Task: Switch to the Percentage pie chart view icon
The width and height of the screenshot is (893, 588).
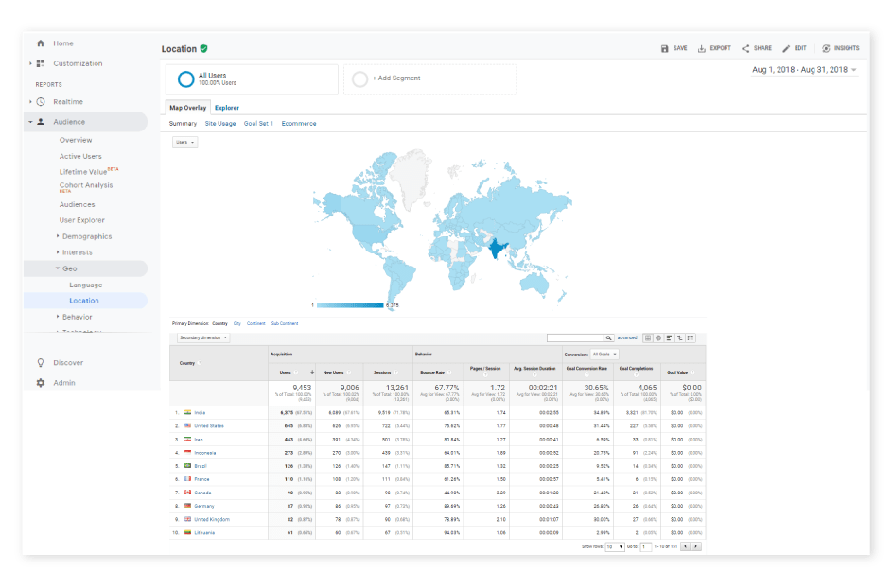Action: [658, 338]
